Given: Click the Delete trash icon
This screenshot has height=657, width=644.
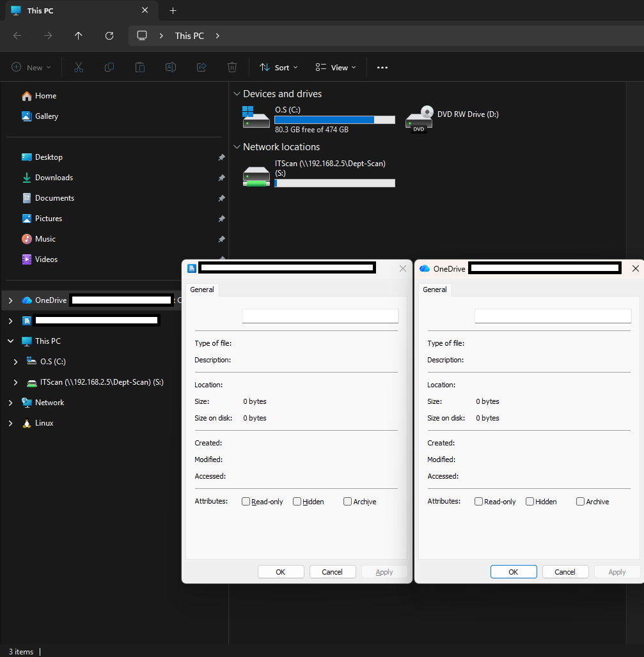Looking at the screenshot, I should (x=232, y=67).
